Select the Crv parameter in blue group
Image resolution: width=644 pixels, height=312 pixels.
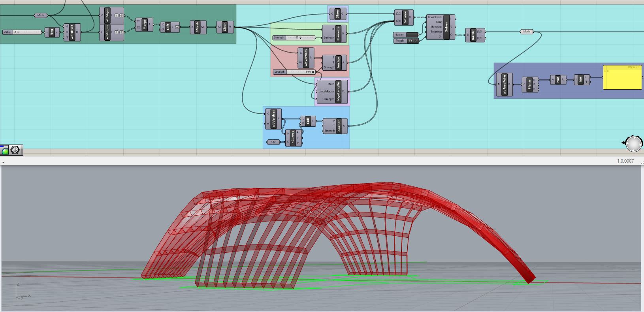(273, 142)
